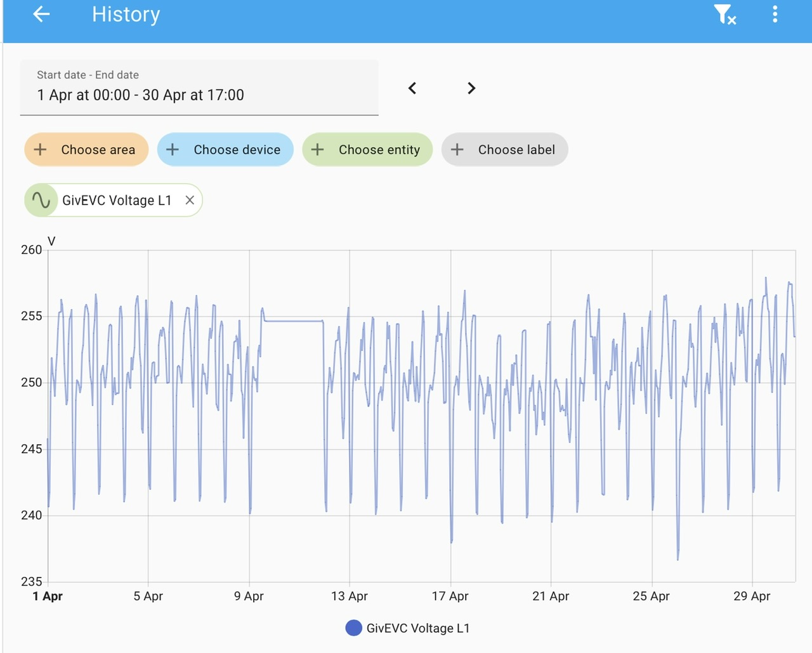Open the Choose device picker
This screenshot has width=812, height=653.
(225, 150)
